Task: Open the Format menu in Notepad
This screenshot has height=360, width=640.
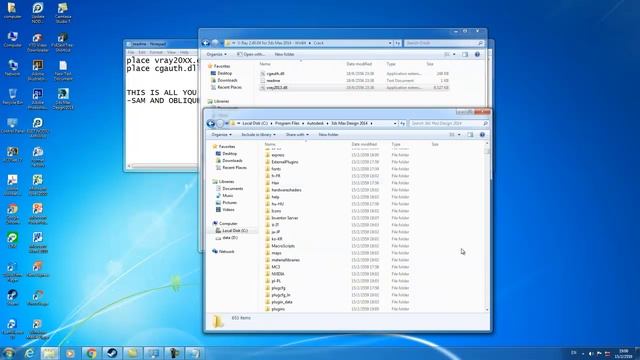Action: pos(156,52)
